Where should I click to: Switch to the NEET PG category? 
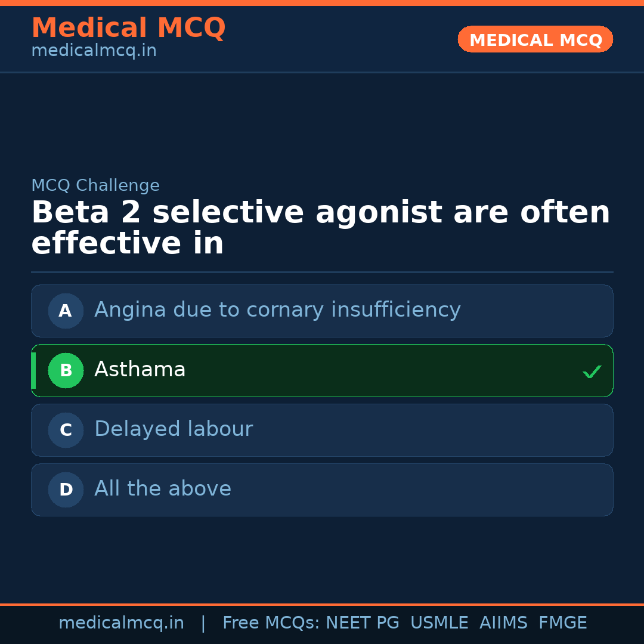pyautogui.click(x=362, y=622)
